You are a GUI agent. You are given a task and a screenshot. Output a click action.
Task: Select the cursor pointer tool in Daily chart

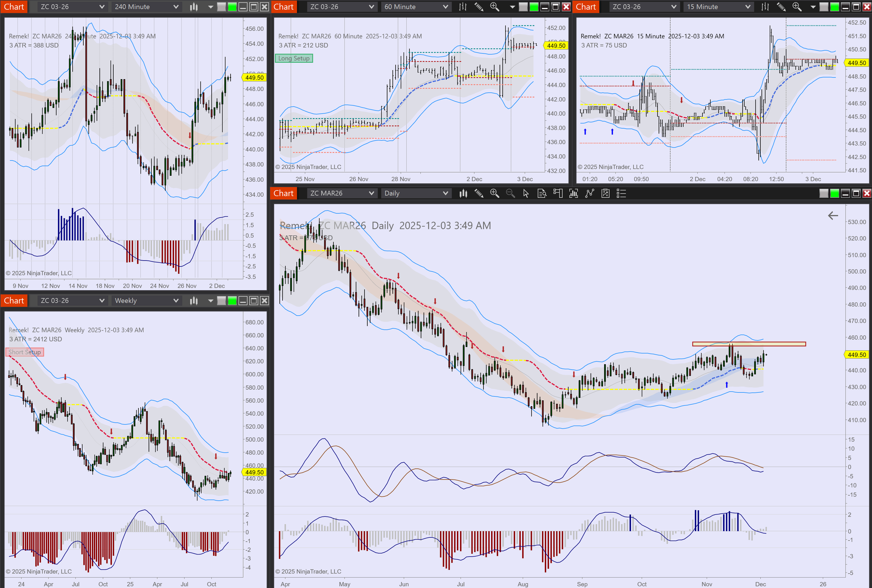pyautogui.click(x=526, y=193)
